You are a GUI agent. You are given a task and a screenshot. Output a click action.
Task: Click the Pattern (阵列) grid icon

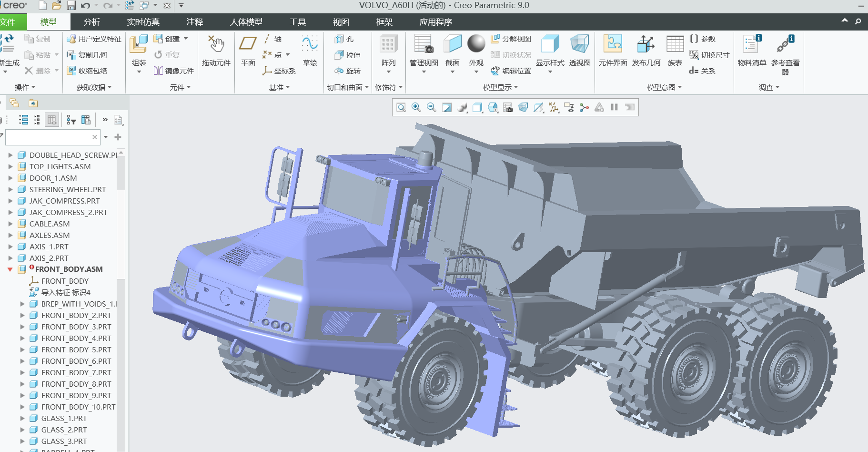pyautogui.click(x=388, y=44)
